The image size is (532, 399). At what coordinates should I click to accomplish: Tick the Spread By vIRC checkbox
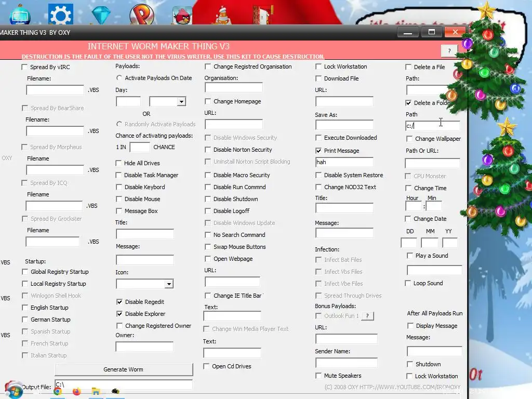coord(24,67)
